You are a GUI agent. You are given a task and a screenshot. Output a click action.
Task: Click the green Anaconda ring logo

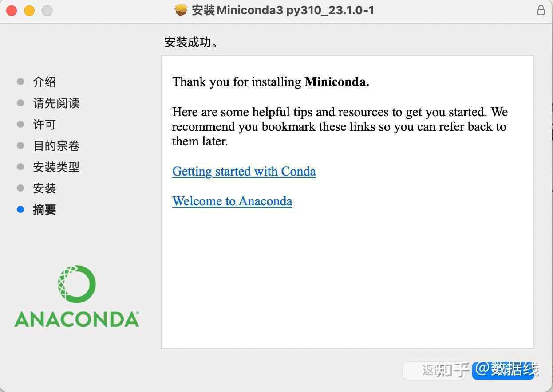[x=77, y=284]
